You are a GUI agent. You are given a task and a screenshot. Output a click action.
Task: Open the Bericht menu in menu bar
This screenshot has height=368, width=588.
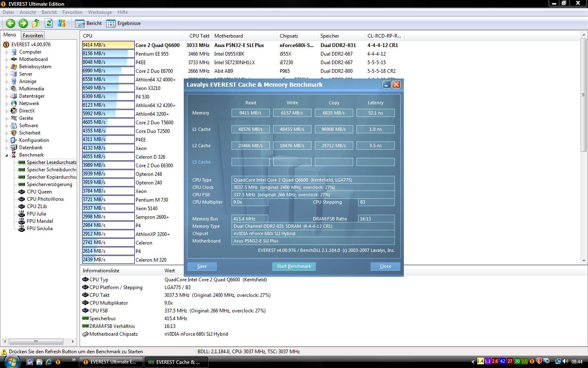[49, 12]
